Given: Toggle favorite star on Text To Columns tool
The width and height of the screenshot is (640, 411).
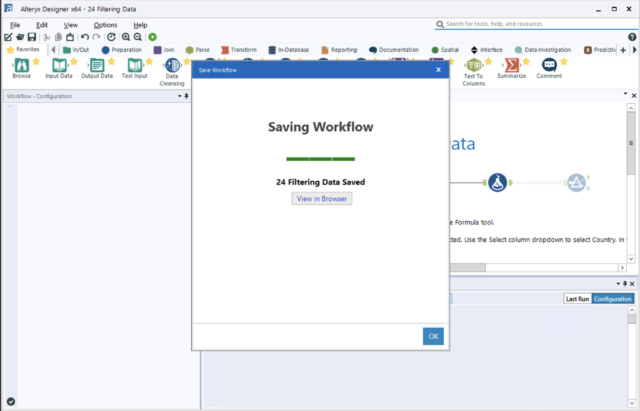Looking at the screenshot, I should click(488, 61).
